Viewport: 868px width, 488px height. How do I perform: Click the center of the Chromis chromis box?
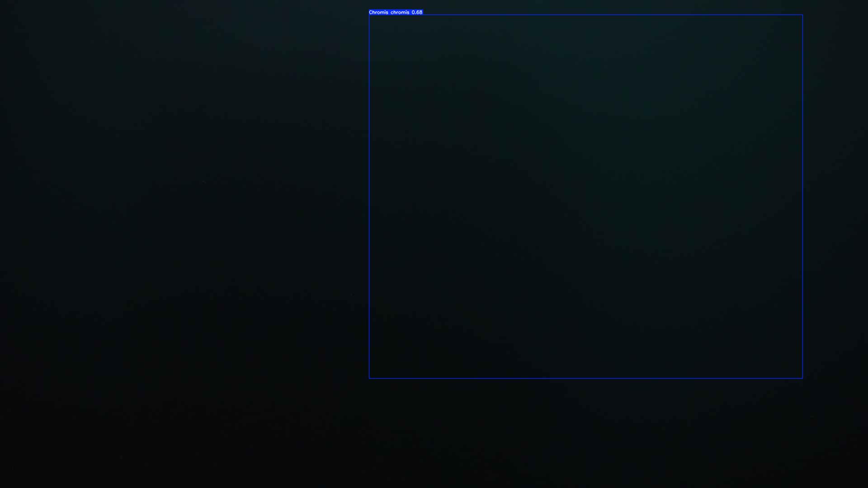coord(586,197)
